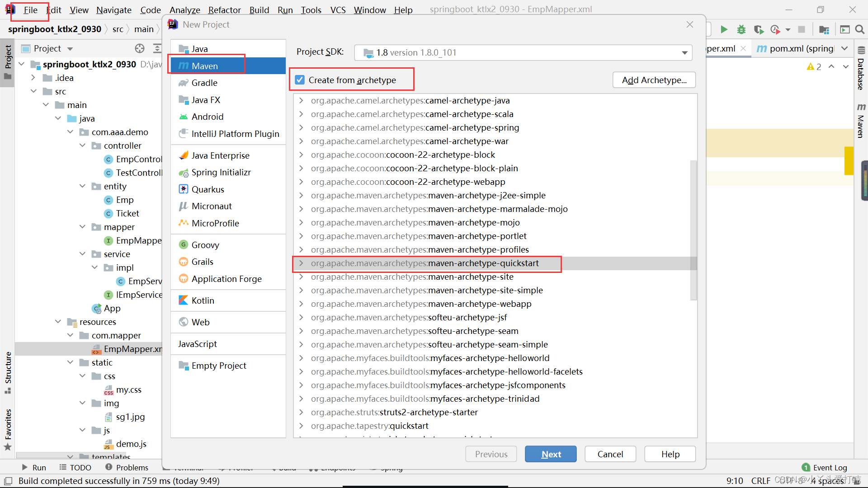Open the Project SDK dropdown
This screenshot has height=488, width=868.
tap(523, 52)
